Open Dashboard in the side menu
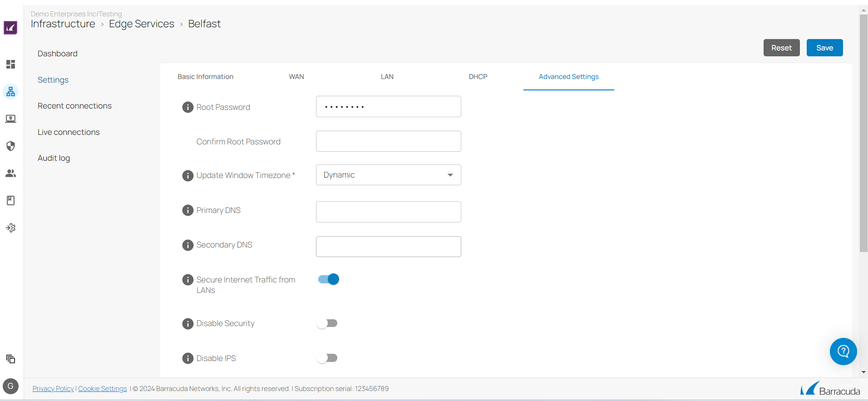Screen dimensions: 868x401 [x=58, y=54]
